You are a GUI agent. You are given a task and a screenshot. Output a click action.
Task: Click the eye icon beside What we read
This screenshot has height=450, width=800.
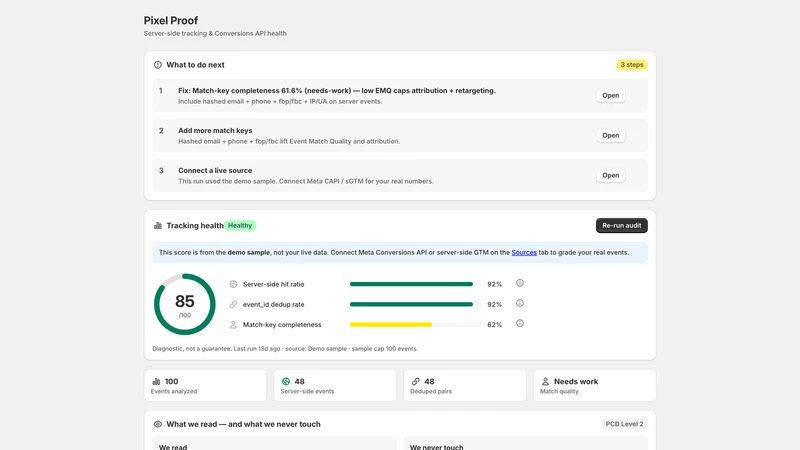click(158, 424)
